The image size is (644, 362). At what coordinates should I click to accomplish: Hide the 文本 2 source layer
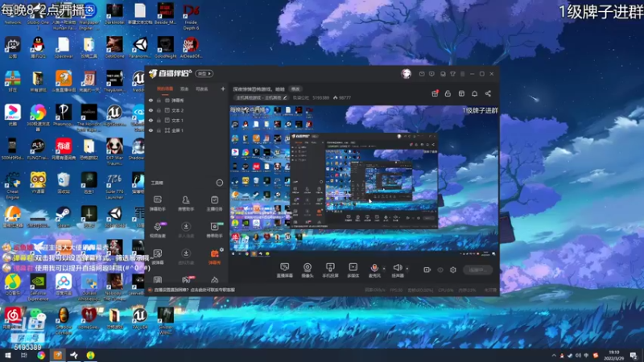pos(151,110)
